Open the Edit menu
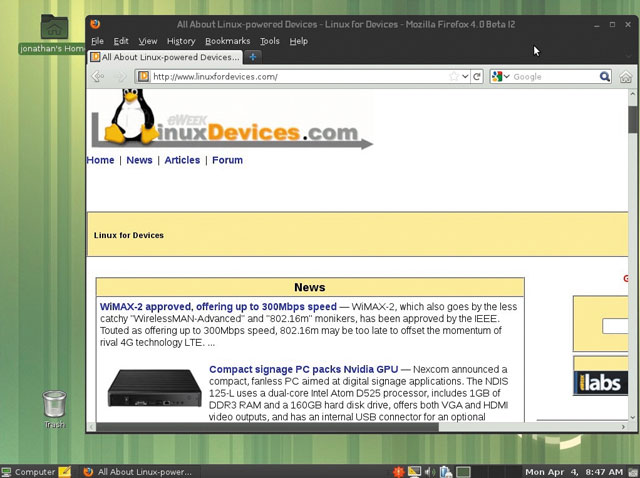Screen dimensions: 640x478 pos(121,41)
